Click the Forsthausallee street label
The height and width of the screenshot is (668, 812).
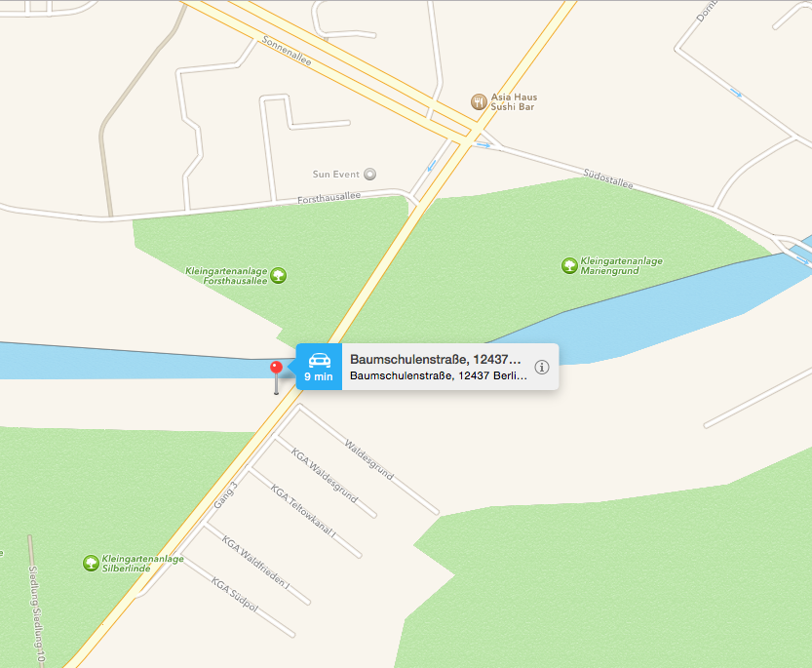[x=329, y=197]
